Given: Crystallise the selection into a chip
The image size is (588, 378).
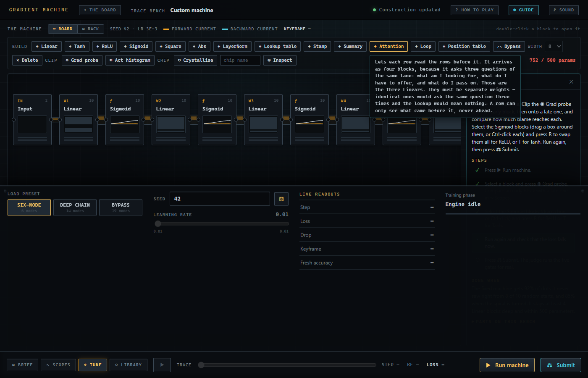Looking at the screenshot, I should (x=195, y=60).
